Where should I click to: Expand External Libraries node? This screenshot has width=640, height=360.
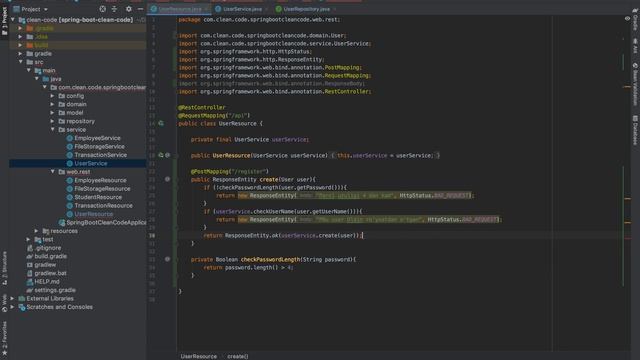[x=13, y=298]
